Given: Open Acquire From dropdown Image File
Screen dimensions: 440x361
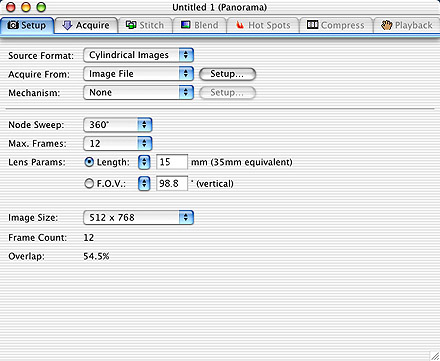Looking at the screenshot, I should [138, 74].
